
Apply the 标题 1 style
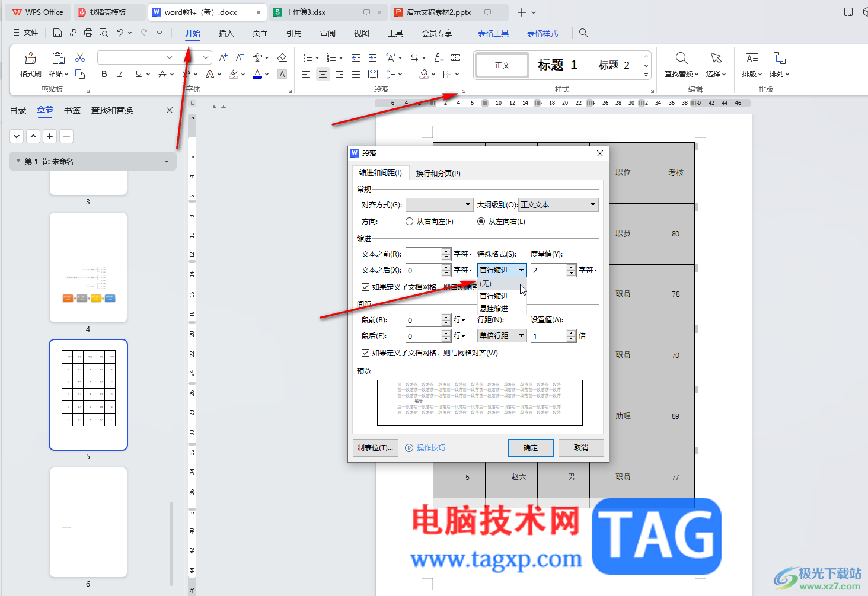pos(557,65)
